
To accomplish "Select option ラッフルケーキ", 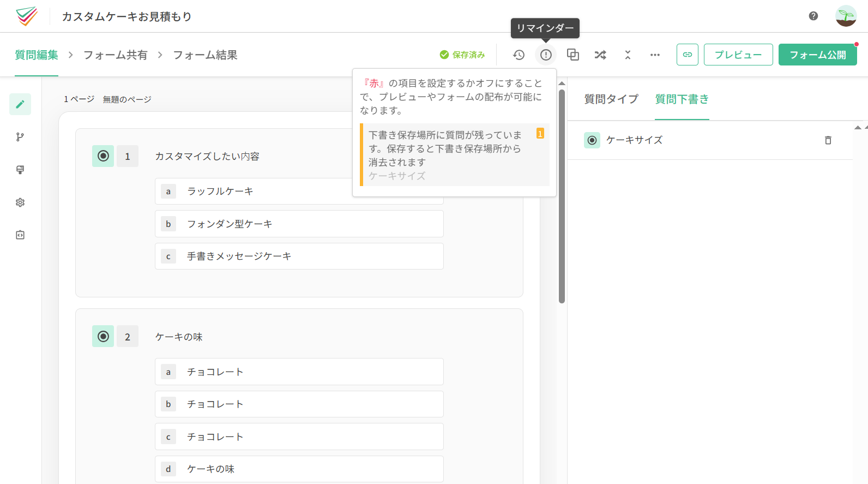I will click(299, 191).
